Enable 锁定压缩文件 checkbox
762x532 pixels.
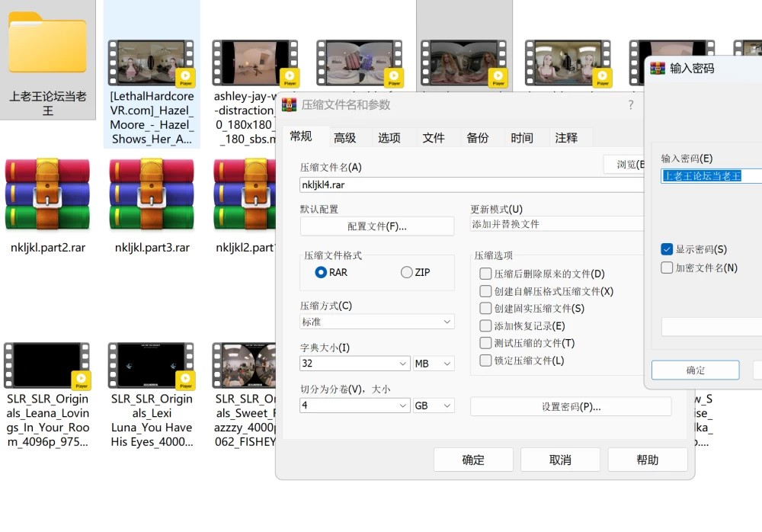coord(485,361)
